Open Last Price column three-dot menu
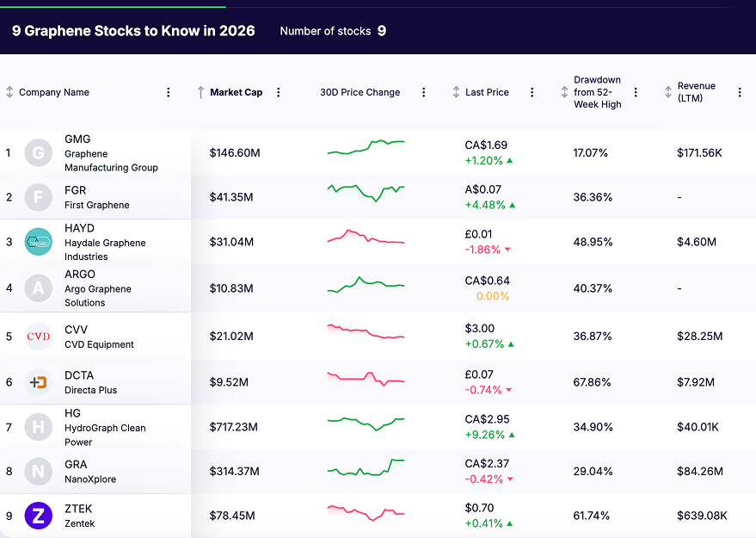756x538 pixels. click(532, 93)
